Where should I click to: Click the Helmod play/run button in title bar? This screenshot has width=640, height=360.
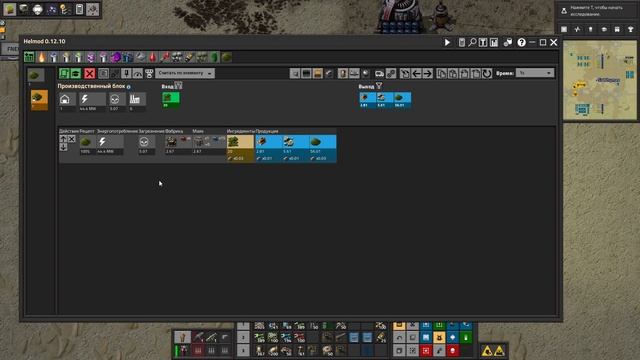point(447,42)
